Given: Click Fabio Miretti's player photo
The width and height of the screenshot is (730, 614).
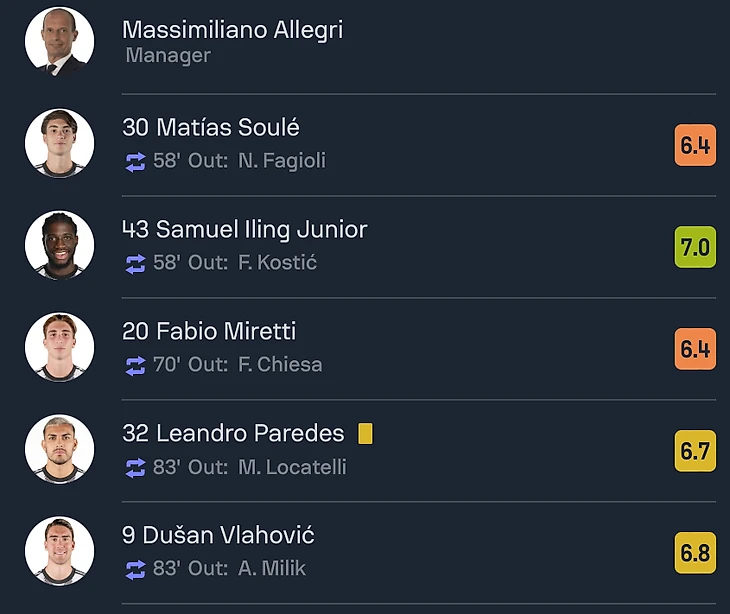Looking at the screenshot, I should (59, 348).
